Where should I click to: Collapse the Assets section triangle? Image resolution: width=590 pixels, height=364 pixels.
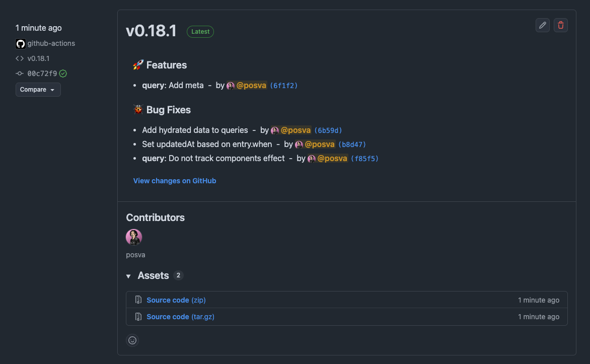pyautogui.click(x=128, y=276)
